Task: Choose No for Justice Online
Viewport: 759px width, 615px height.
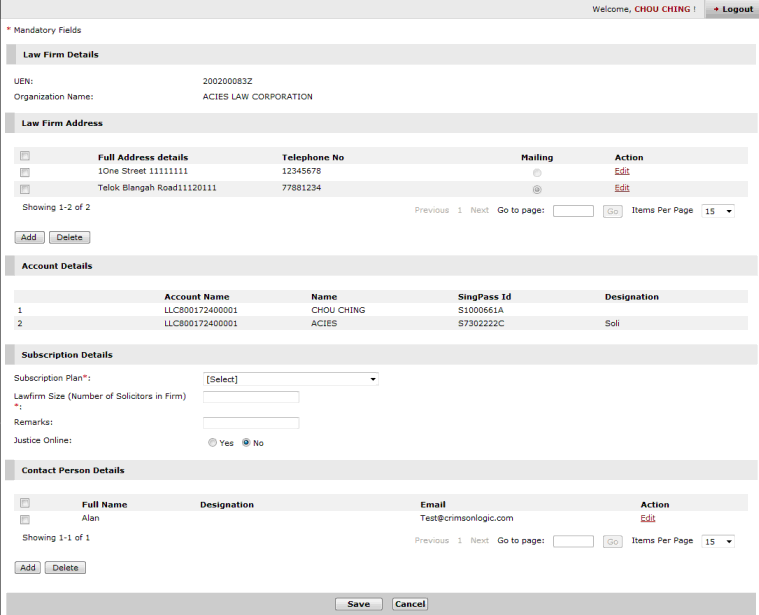Action: tap(246, 443)
